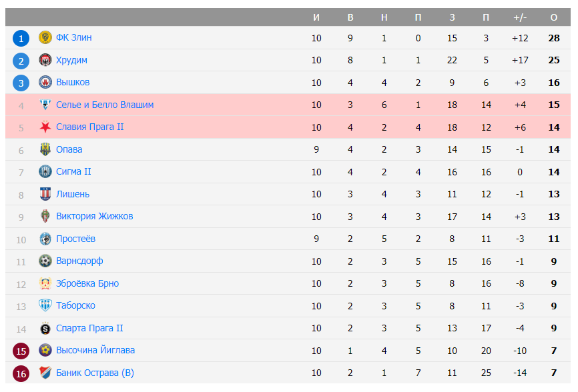Follow the Сигма II team link
This screenshot has height=392, width=578.
[x=73, y=172]
